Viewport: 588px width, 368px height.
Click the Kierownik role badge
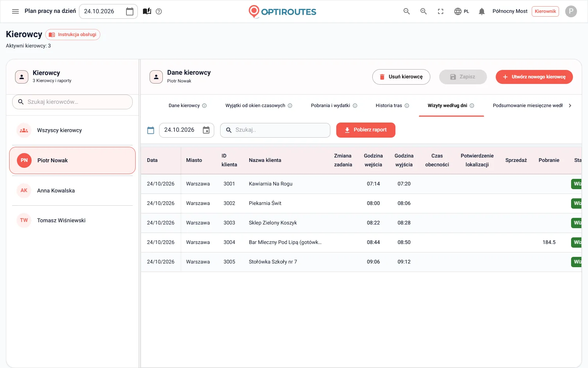[545, 11]
